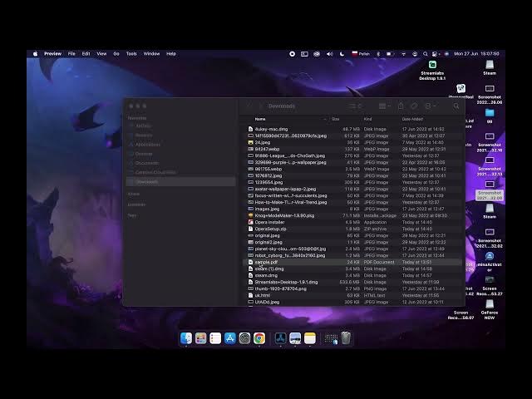Open the Preview app menu
Image resolution: width=532 pixels, height=399 pixels.
tap(52, 53)
